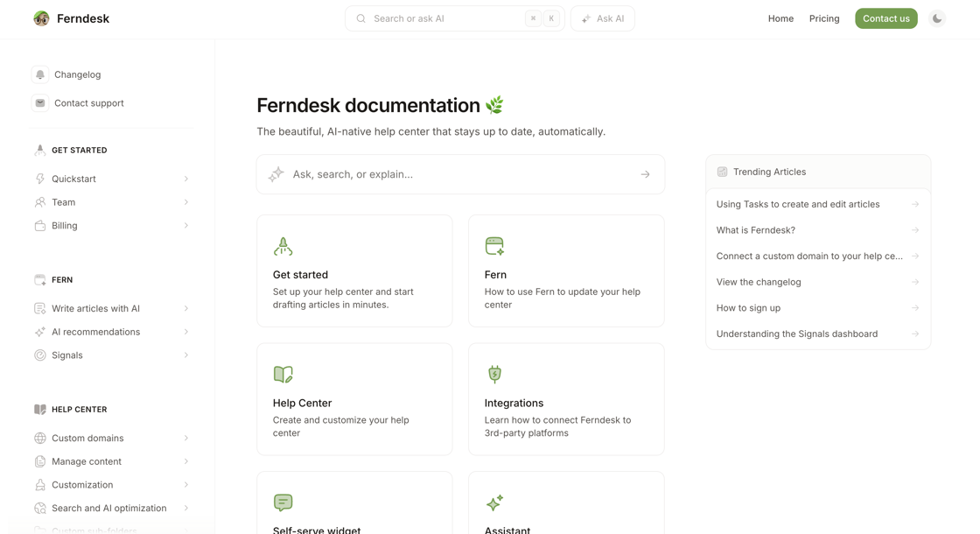Click the Customization icon in the sidebar
Image resolution: width=980 pixels, height=534 pixels.
(x=40, y=485)
